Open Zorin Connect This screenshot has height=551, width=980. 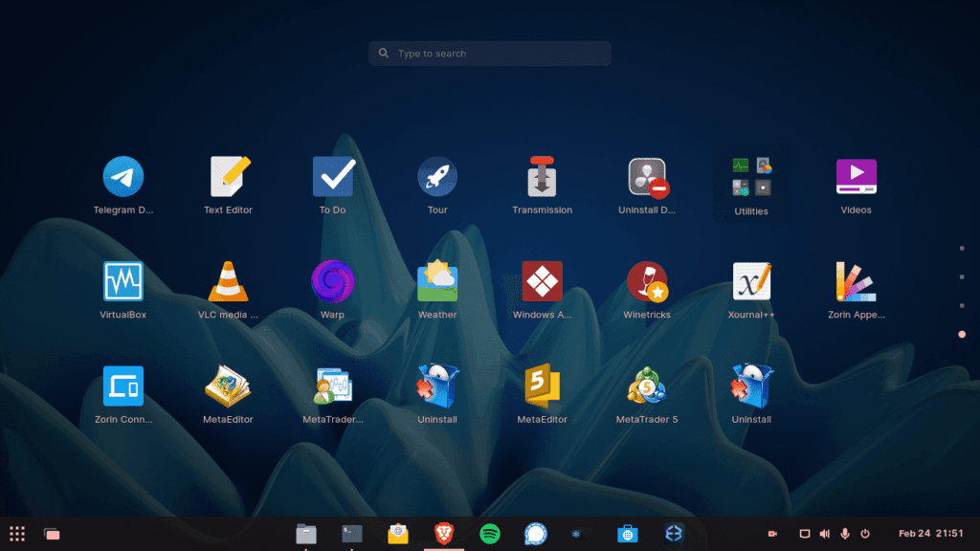pyautogui.click(x=123, y=386)
